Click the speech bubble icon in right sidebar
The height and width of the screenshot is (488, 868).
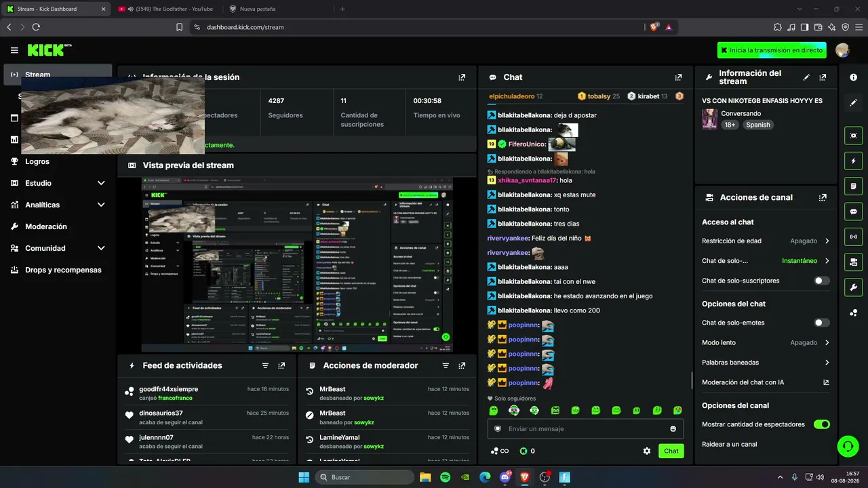[854, 211]
